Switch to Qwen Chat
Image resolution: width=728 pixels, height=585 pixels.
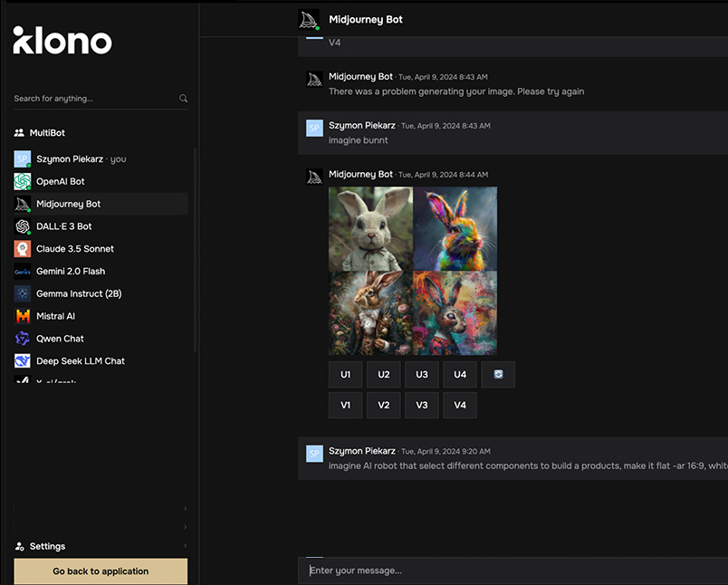(101, 339)
